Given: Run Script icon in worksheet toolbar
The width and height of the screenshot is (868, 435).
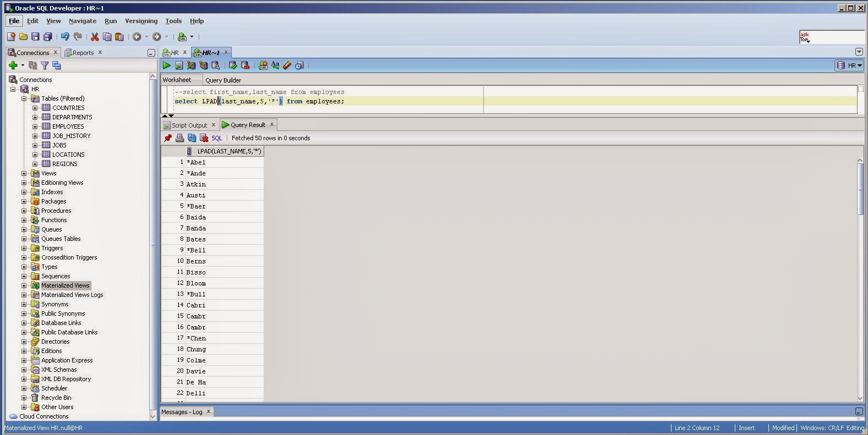Looking at the screenshot, I should click(179, 65).
